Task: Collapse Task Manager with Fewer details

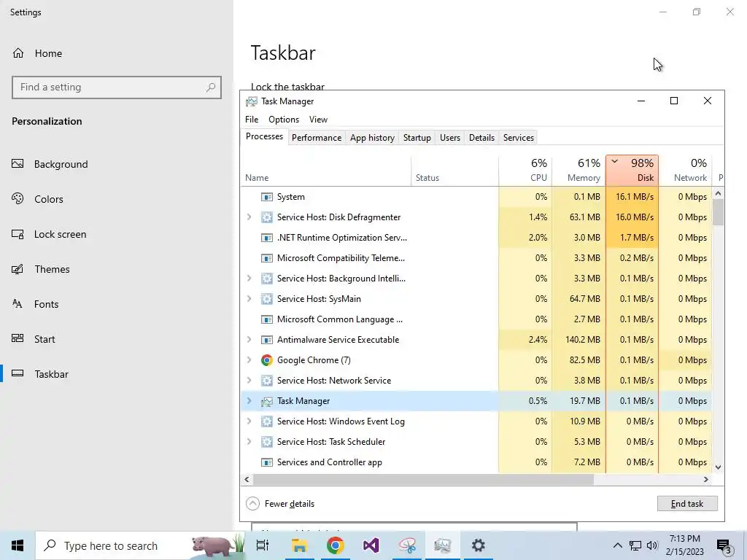Action: tap(280, 504)
